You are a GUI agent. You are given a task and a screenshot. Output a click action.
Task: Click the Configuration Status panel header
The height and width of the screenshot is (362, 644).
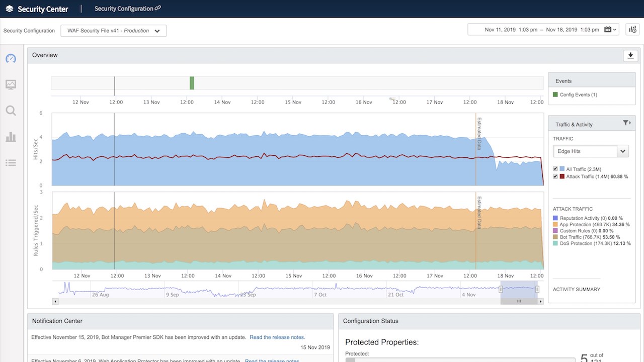pos(489,321)
